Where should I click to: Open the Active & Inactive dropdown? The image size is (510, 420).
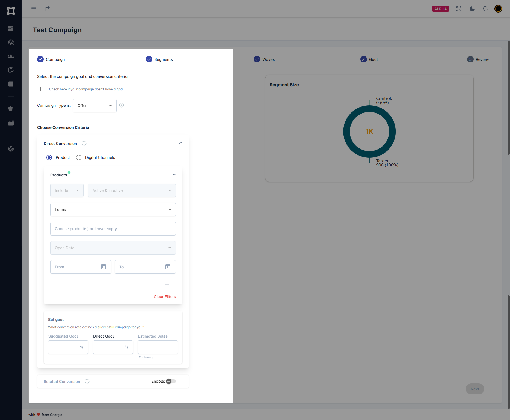click(132, 190)
